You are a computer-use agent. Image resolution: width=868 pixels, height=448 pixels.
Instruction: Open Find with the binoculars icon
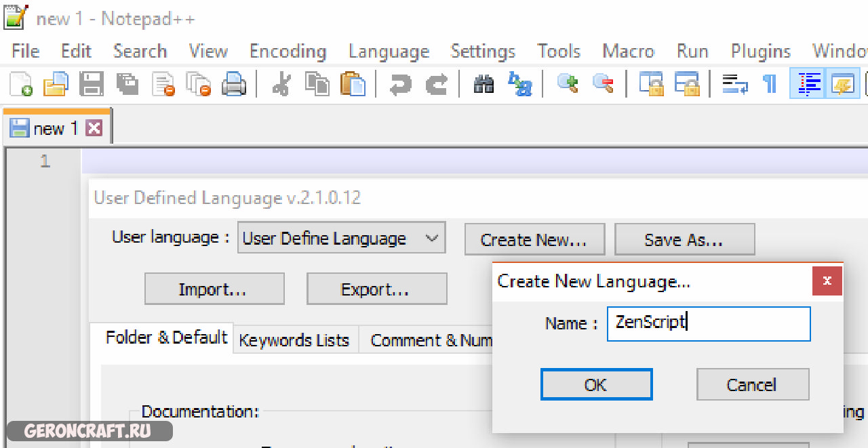(484, 85)
